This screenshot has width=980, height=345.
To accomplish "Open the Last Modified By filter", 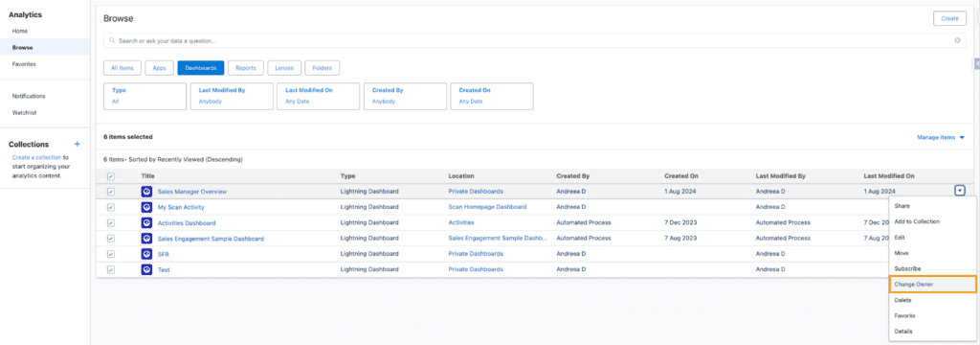I will (x=232, y=96).
